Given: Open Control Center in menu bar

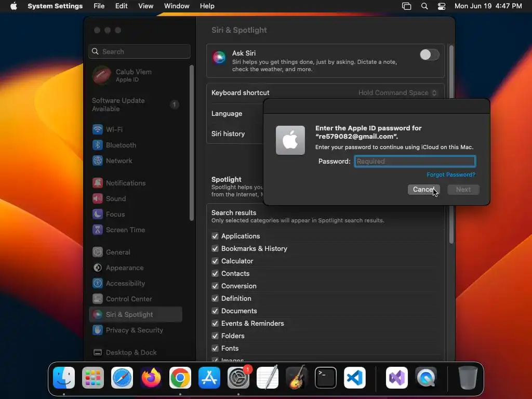Looking at the screenshot, I should (x=442, y=6).
